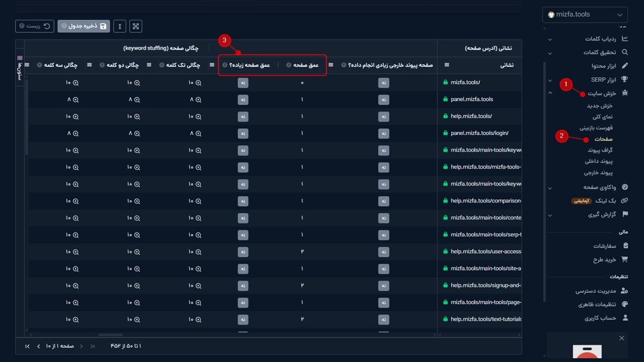Viewport: 644px width, 362px height.
Task: Click the مدیریت دسترسی user-gear icon
Action: (624, 291)
